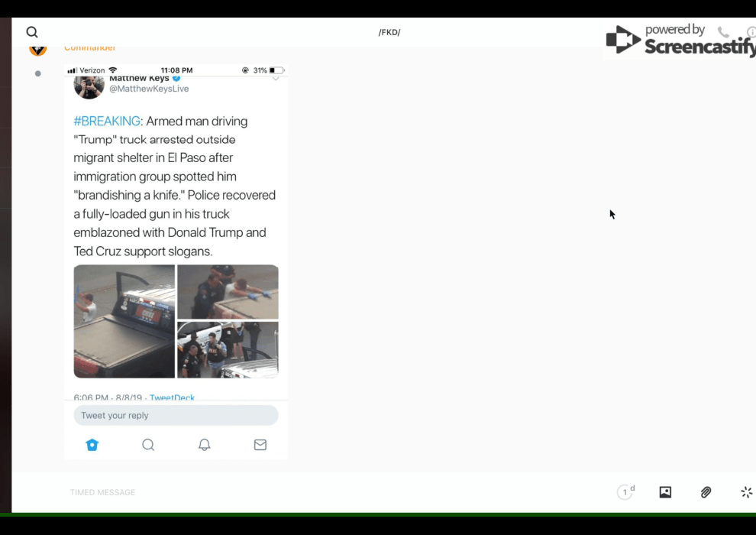Viewport: 756px width, 535px height.
Task: Open the notifications bell icon
Action: pos(204,445)
